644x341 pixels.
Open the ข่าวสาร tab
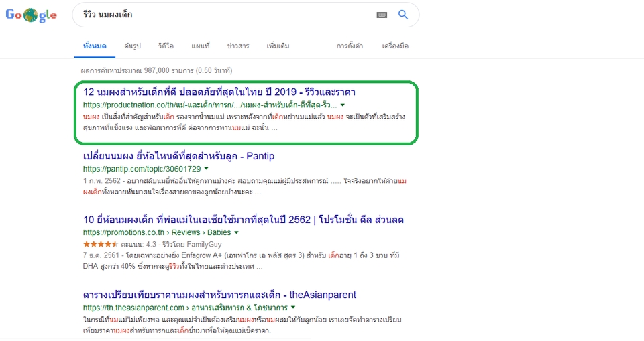[237, 46]
